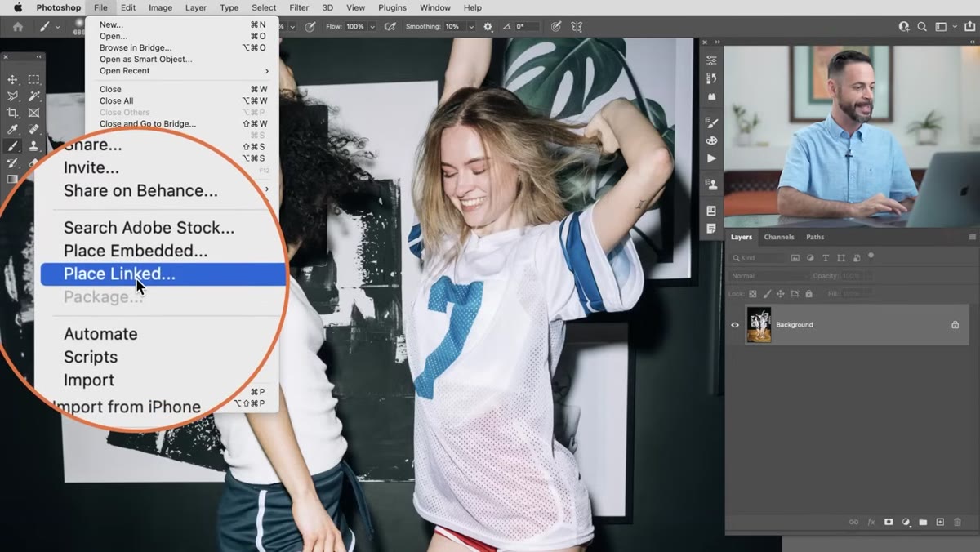Click Link layers icon in Layers panel
Image resolution: width=980 pixels, height=552 pixels.
pos(853,522)
